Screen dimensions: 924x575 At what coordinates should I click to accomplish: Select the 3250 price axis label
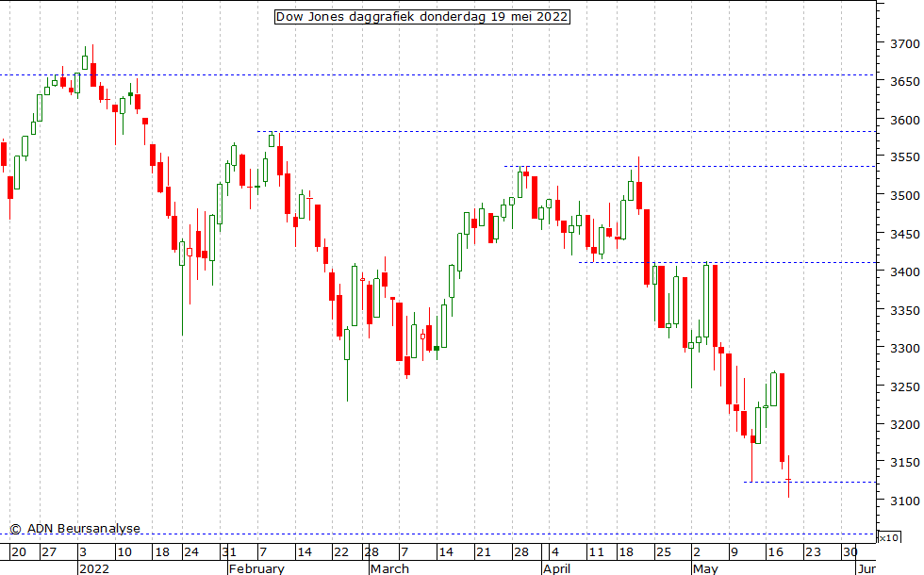pos(904,386)
